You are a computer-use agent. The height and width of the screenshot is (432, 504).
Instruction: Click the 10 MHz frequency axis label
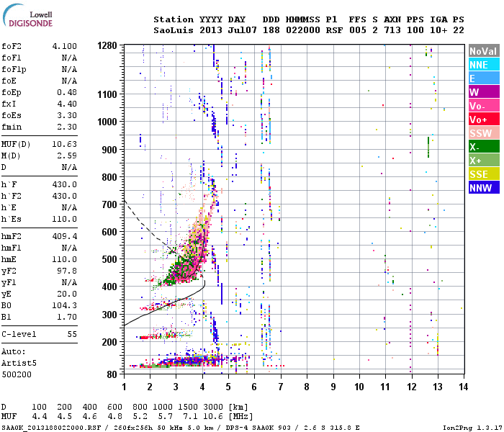pos(359,387)
